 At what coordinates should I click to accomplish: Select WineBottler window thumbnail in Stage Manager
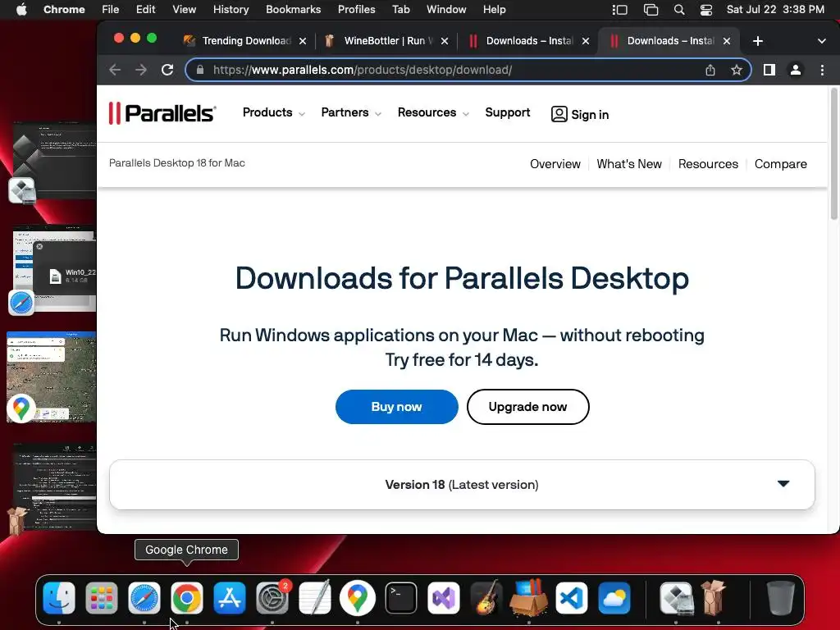coord(53,486)
